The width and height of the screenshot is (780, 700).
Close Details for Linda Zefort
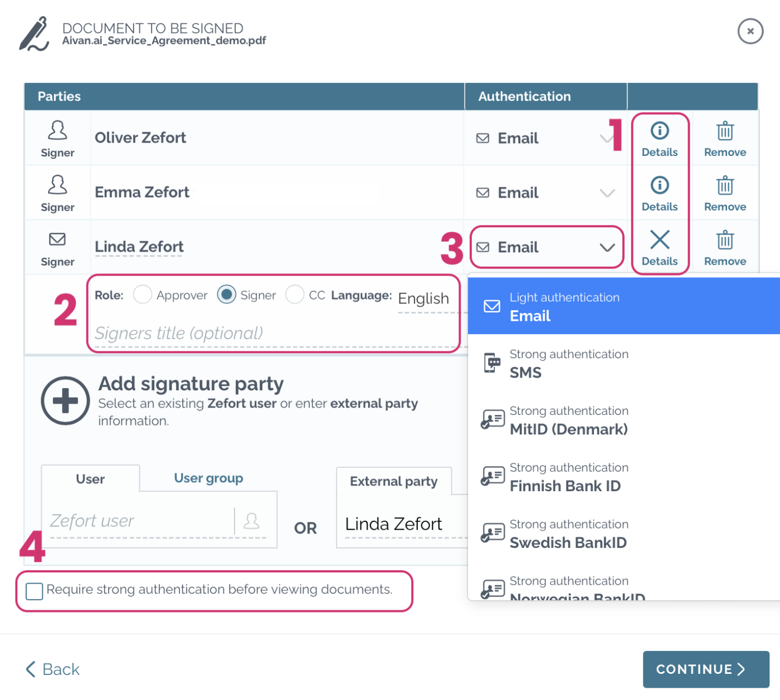pos(660,248)
